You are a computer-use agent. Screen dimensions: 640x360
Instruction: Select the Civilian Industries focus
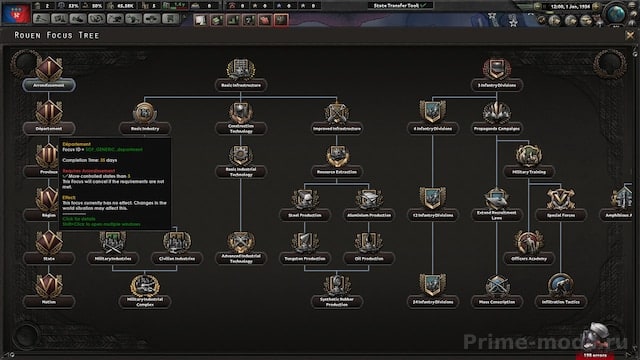tap(177, 248)
